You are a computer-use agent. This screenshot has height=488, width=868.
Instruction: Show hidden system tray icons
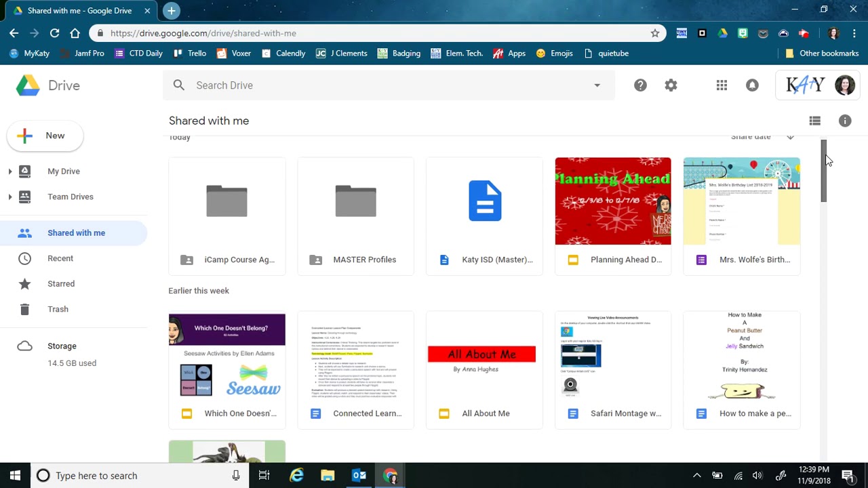click(696, 476)
